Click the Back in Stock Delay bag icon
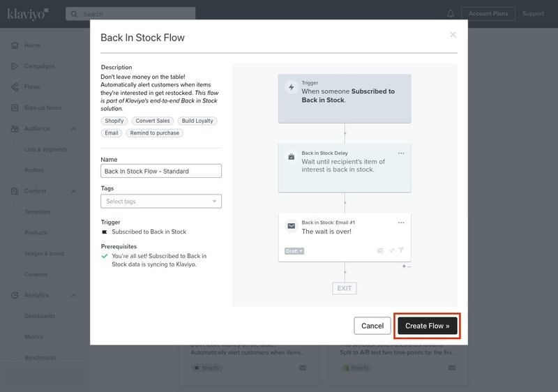Screen dimensions: 558x392 (291, 157)
